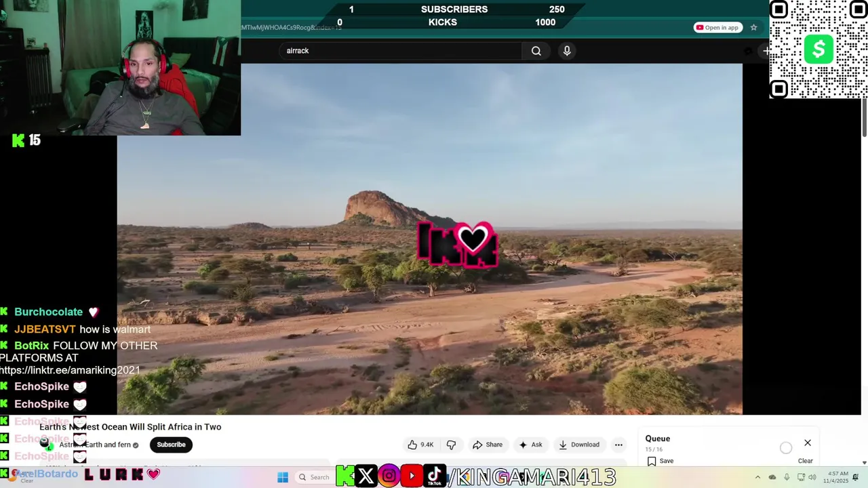Screen dimensions: 868x488
Task: Click the taskbar clock showing 4:57 AM
Action: pos(836,477)
